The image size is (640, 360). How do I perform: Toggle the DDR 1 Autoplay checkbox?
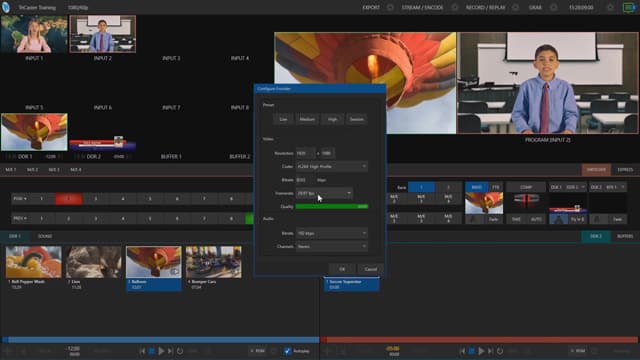point(287,351)
